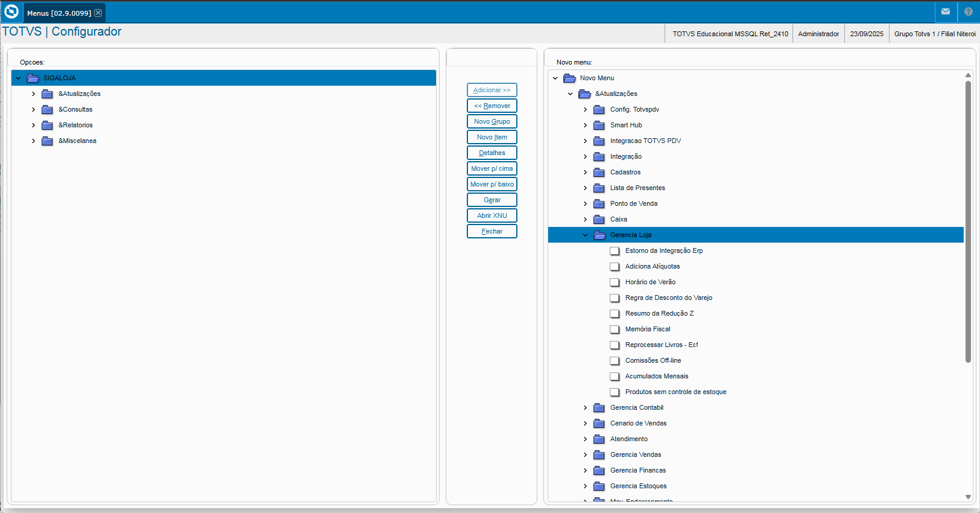Click the << Remover button
Viewport: 980px width, 513px height.
pyautogui.click(x=492, y=106)
